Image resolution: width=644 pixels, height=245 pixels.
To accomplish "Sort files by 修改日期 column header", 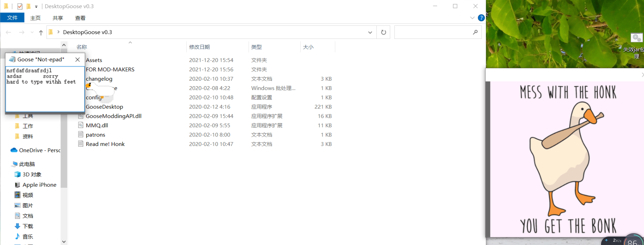I will click(x=200, y=47).
